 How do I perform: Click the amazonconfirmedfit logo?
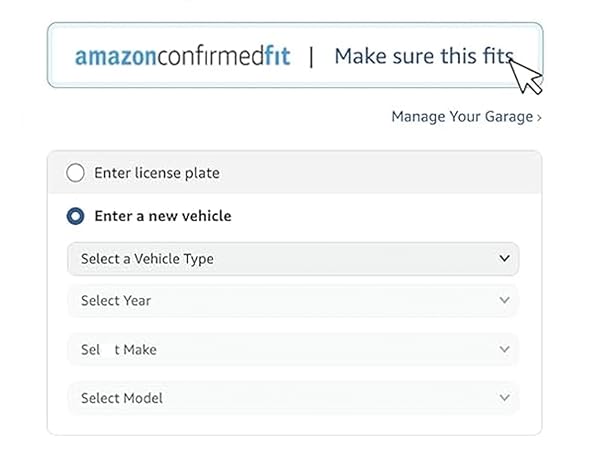(182, 56)
